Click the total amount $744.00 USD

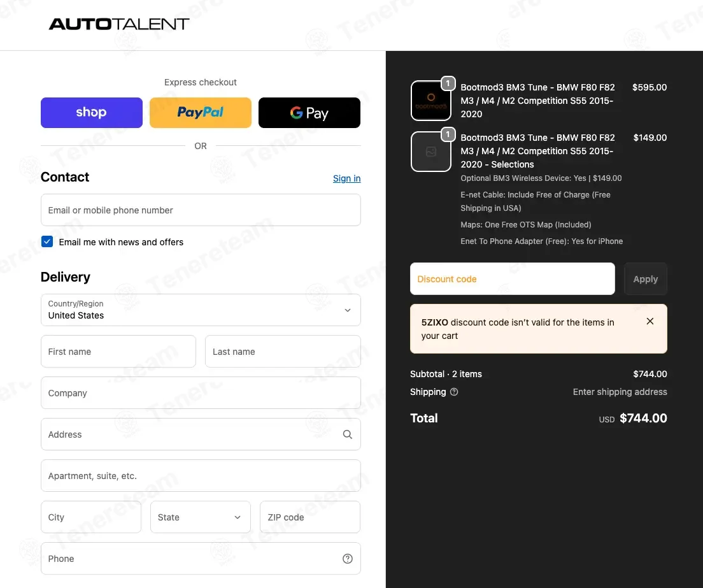coord(643,419)
